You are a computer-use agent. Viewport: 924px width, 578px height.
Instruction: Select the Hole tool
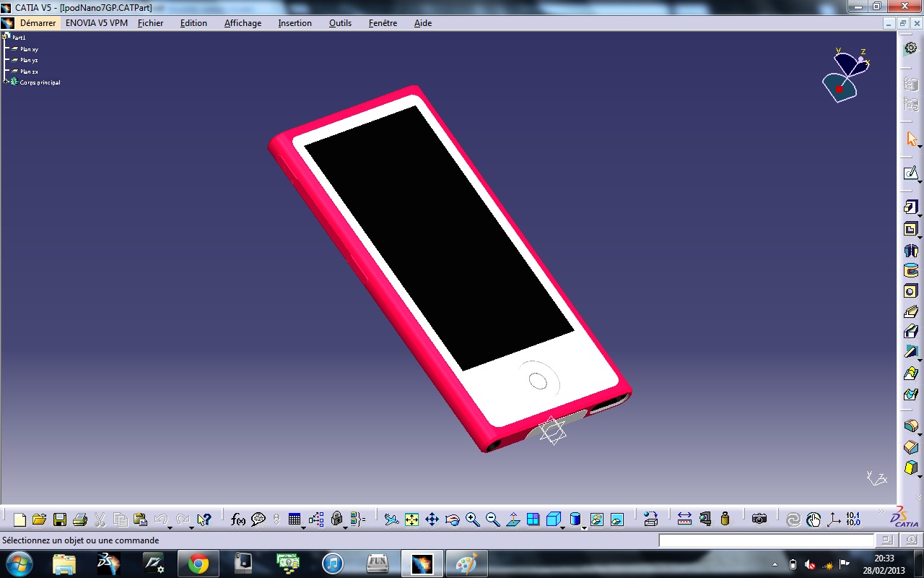[x=910, y=291]
